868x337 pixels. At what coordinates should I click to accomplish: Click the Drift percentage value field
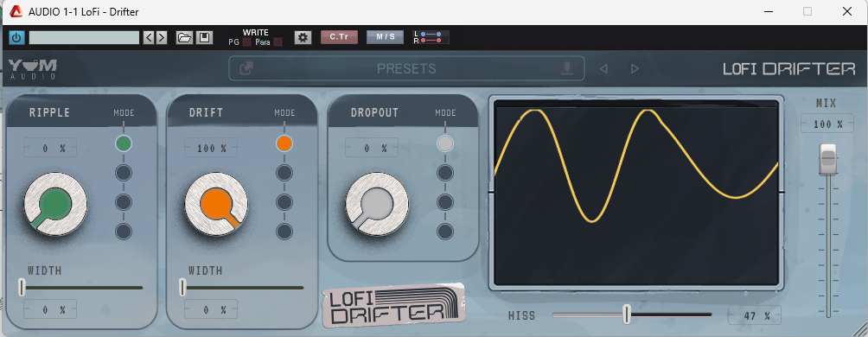point(211,149)
